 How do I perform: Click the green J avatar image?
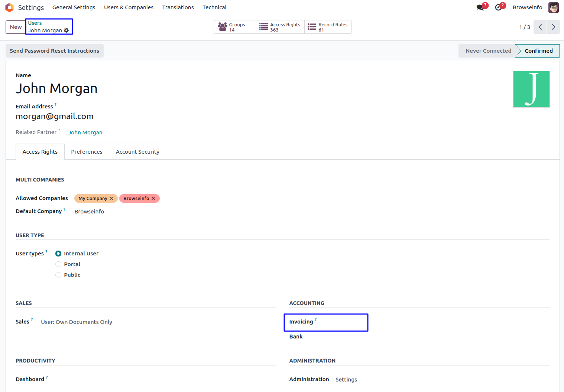tap(531, 89)
